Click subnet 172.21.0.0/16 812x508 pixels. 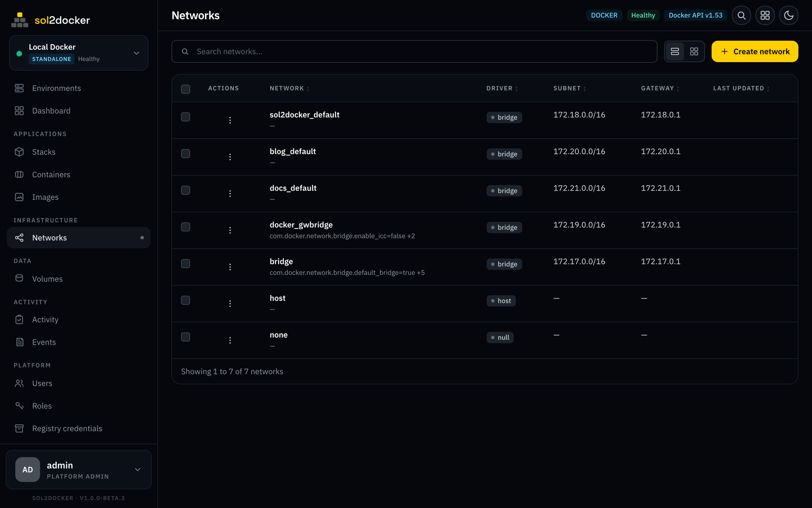pos(579,188)
